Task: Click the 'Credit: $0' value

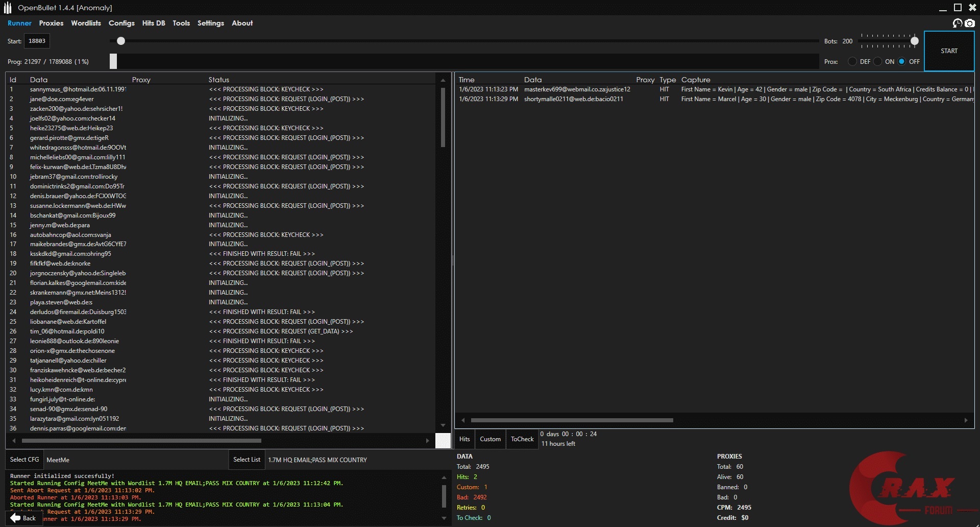Action: [732, 518]
